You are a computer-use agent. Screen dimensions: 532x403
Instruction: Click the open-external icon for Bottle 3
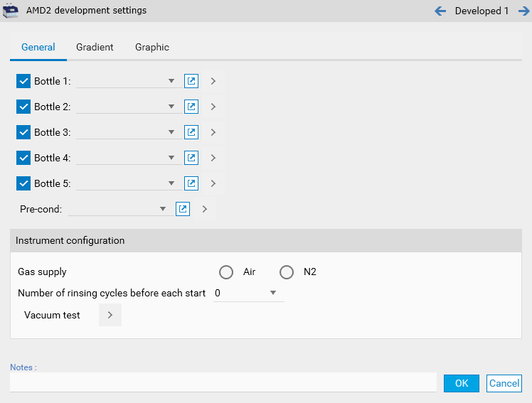click(191, 132)
